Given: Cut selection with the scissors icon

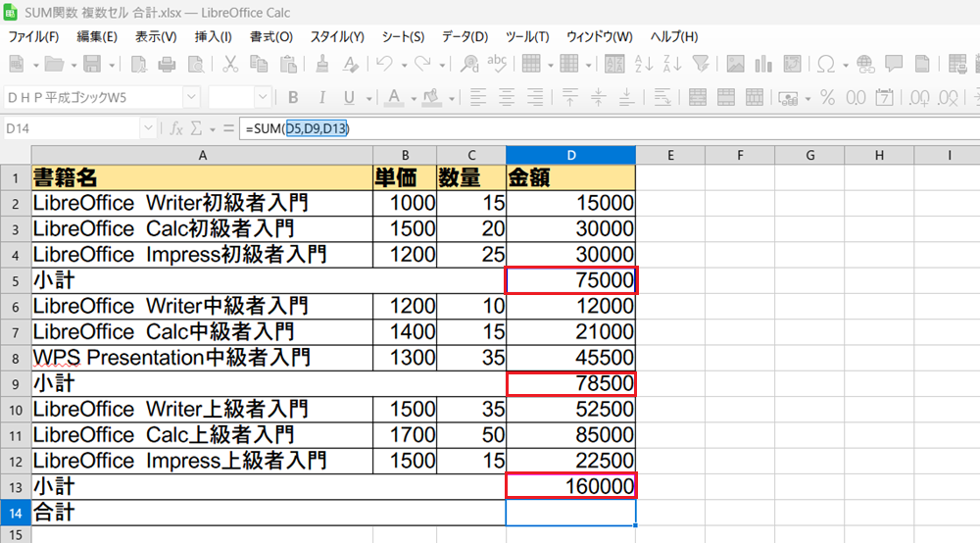Looking at the screenshot, I should [230, 64].
